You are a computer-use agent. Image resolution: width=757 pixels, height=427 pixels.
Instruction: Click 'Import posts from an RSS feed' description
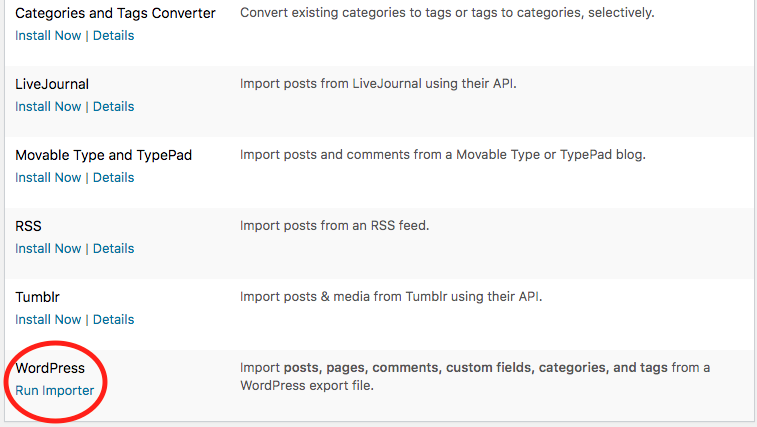pos(335,226)
